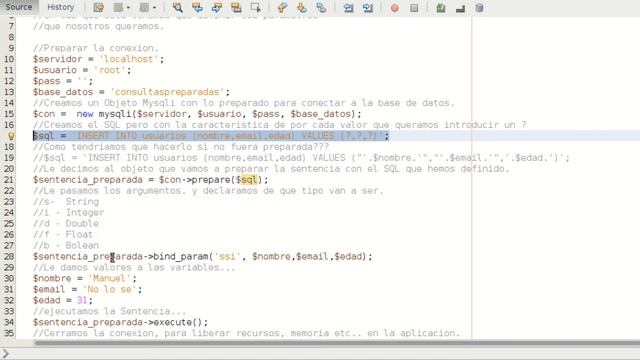Click 'execute()' on line 34
Image resolution: width=640 pixels, height=360 pixels.
click(x=178, y=322)
